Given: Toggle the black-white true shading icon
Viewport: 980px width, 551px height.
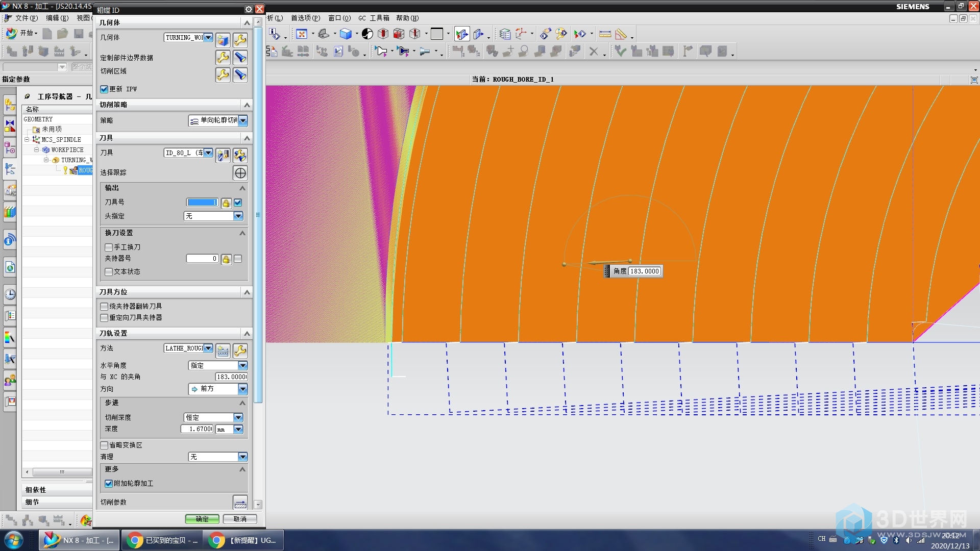Looking at the screenshot, I should (367, 34).
